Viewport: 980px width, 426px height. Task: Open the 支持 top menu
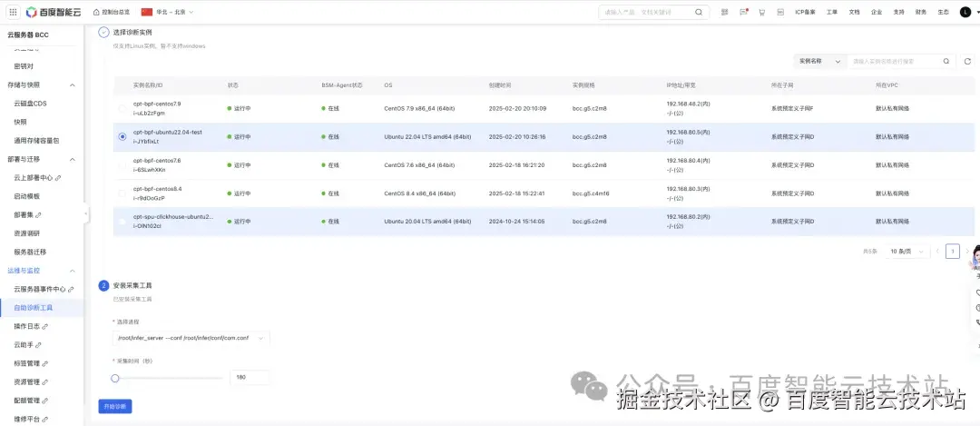point(898,12)
